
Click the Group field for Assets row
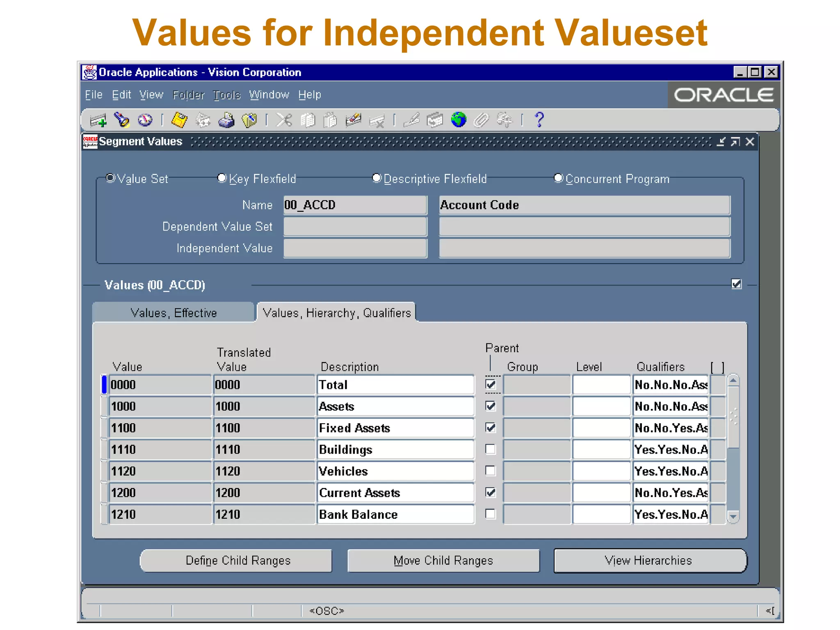(536, 406)
